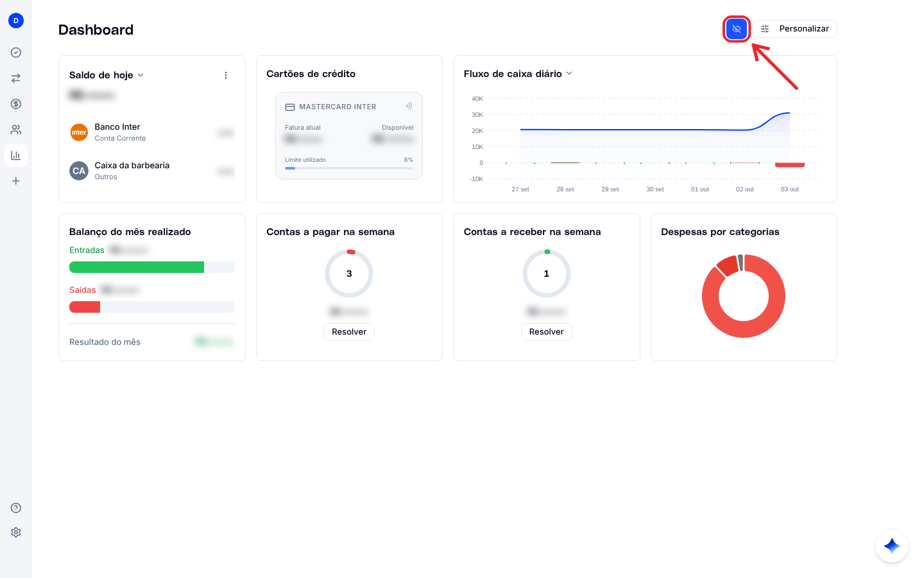Image resolution: width=924 pixels, height=578 pixels.
Task: Click the "Fatura atual" label
Action: click(x=303, y=128)
